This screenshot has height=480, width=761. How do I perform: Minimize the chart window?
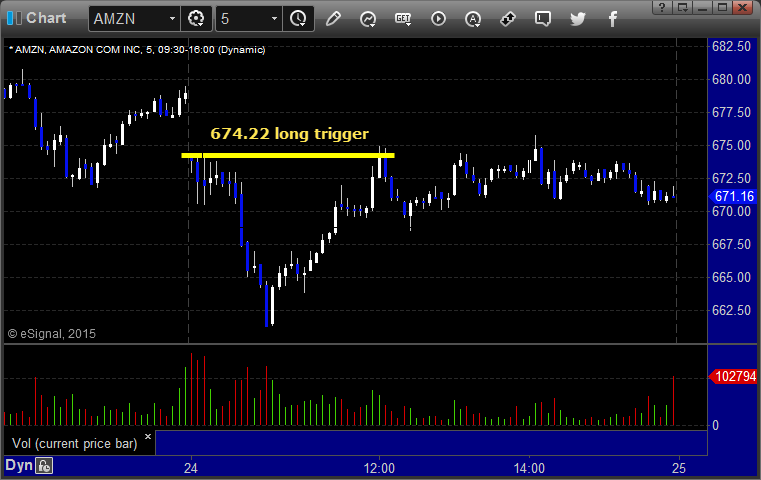(702, 7)
